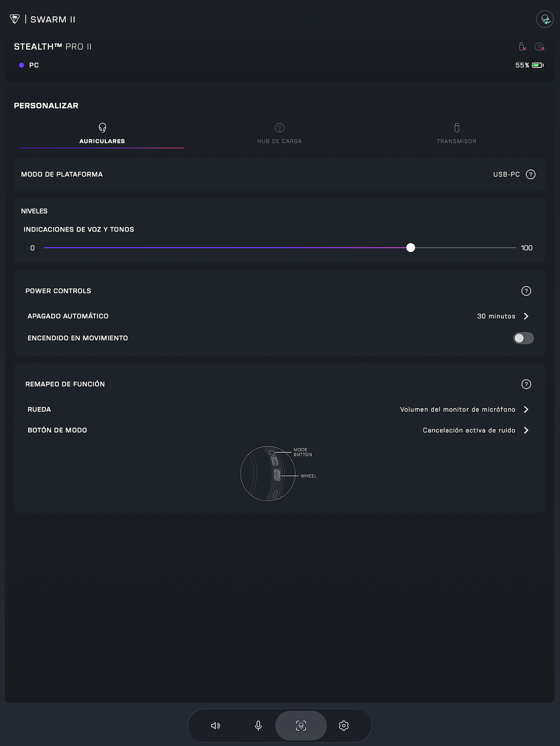Image resolution: width=560 pixels, height=746 pixels.
Task: Switch to the Hub de Carga tab
Action: [279, 134]
